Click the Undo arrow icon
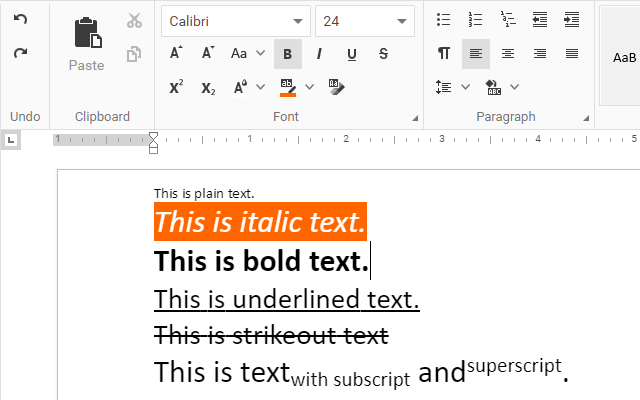This screenshot has width=640, height=400. (20, 19)
